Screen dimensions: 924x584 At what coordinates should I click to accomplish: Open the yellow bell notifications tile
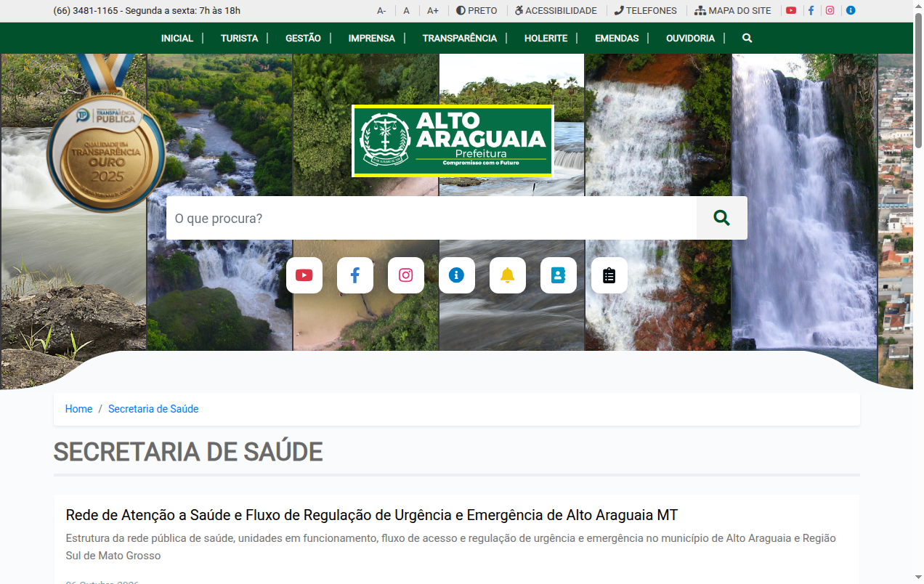point(508,275)
